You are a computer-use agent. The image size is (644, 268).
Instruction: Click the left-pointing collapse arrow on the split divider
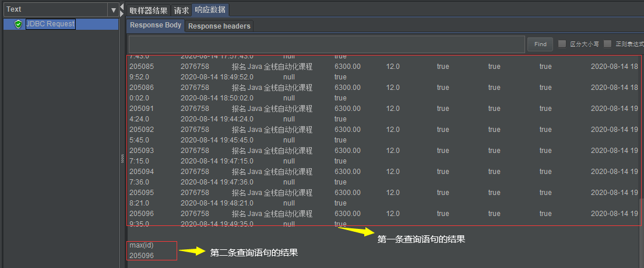pyautogui.click(x=122, y=6)
